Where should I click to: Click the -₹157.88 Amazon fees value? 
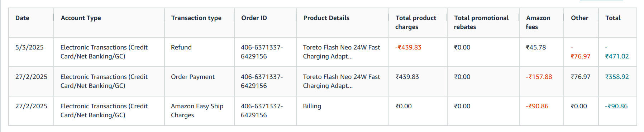(x=539, y=77)
